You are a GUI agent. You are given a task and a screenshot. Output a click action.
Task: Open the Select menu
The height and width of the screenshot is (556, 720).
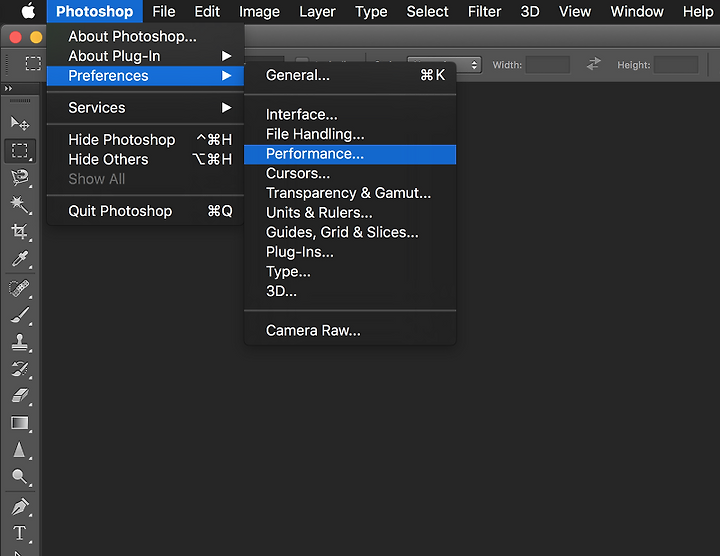pos(428,11)
